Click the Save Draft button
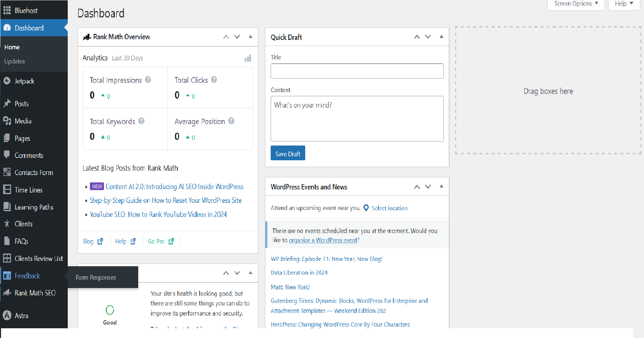This screenshot has height=338, width=644. point(288,153)
